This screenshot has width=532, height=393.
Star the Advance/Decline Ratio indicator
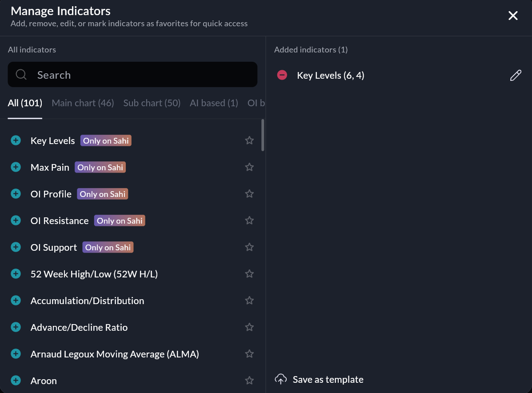249,327
